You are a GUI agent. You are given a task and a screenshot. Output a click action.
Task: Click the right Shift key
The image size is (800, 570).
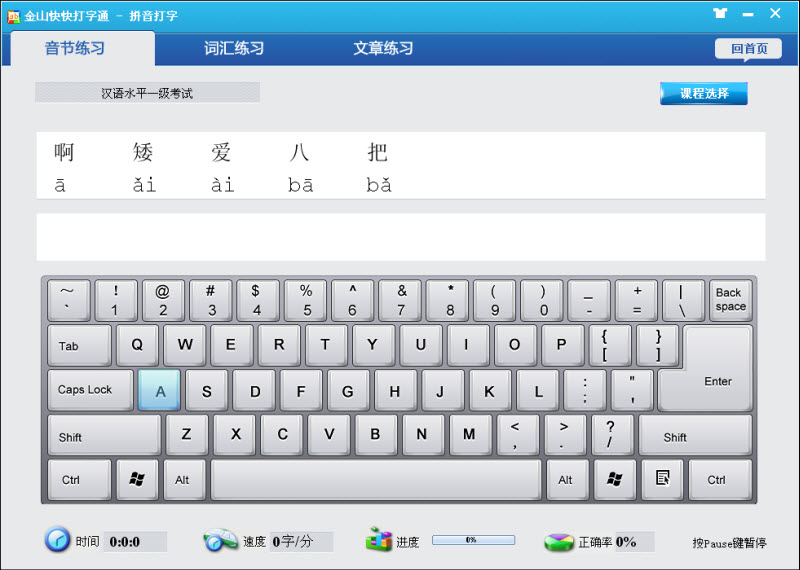click(x=695, y=435)
